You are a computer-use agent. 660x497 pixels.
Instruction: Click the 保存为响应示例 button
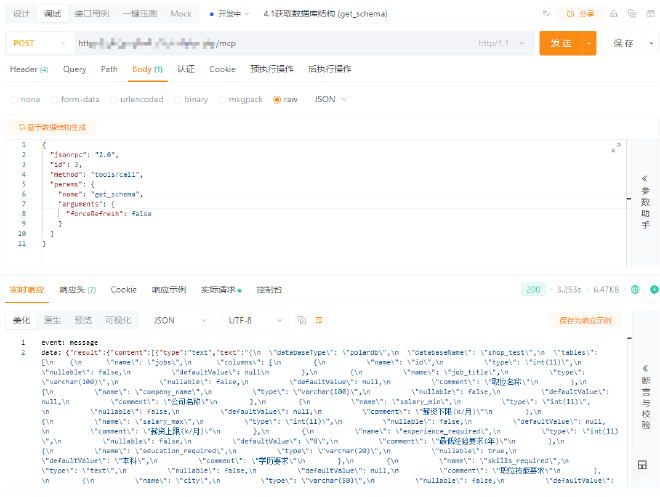(x=585, y=320)
